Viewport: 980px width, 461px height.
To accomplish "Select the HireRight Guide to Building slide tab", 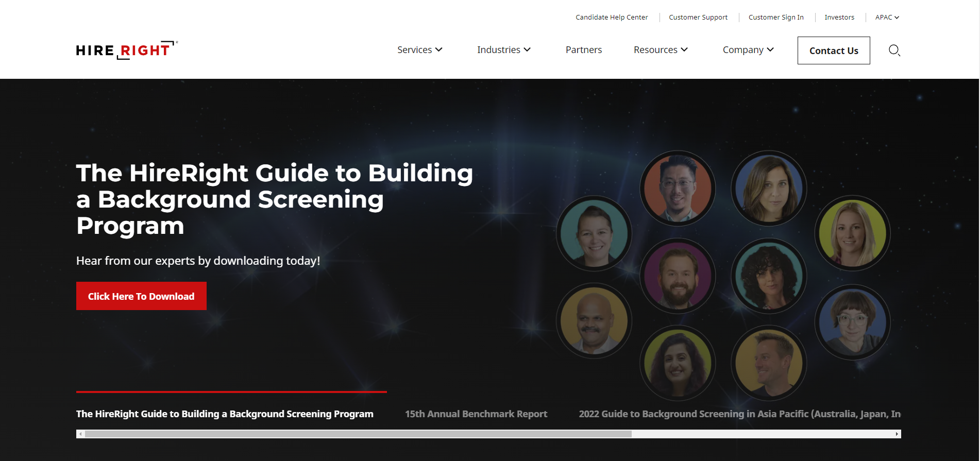I will (x=225, y=414).
